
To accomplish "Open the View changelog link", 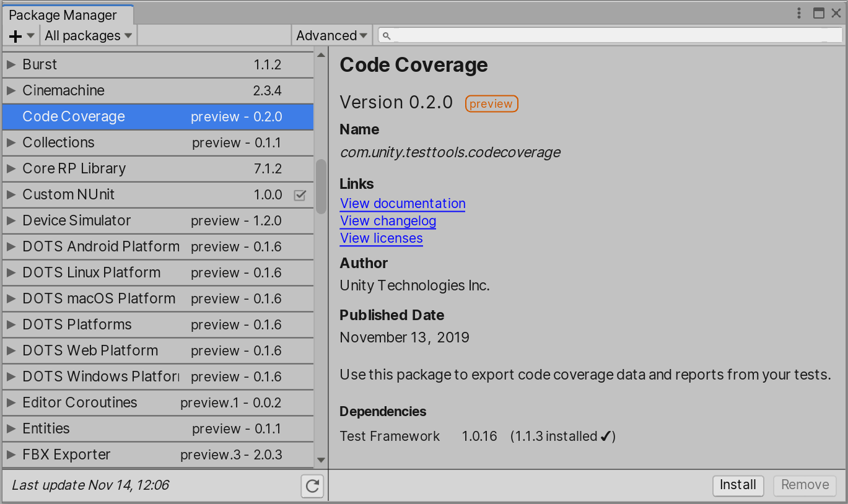I will [x=388, y=221].
